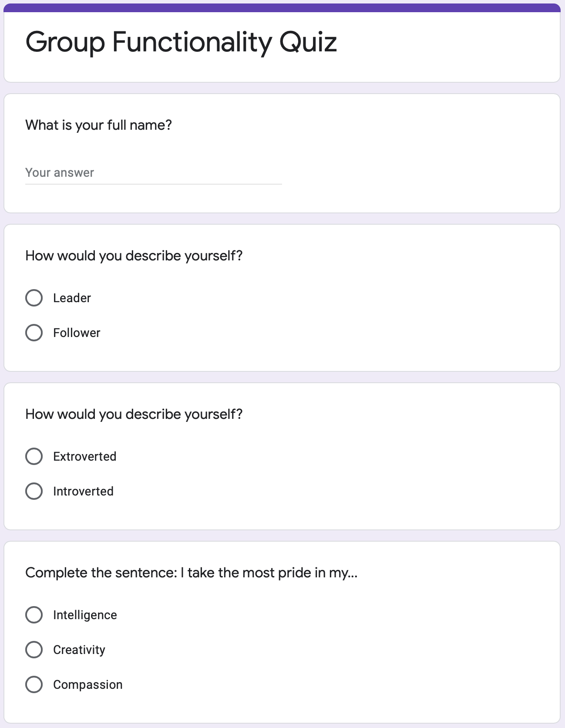Click the "Extroverted" label text

click(x=85, y=457)
